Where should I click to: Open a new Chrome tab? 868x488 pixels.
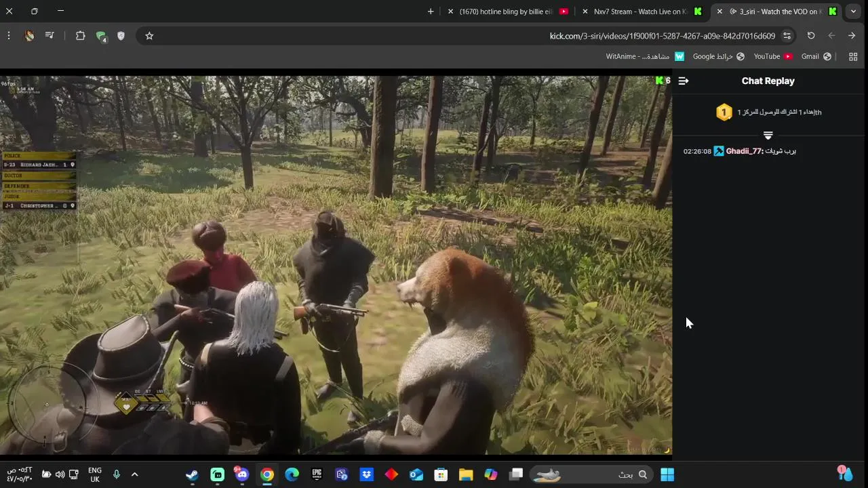coord(431,12)
